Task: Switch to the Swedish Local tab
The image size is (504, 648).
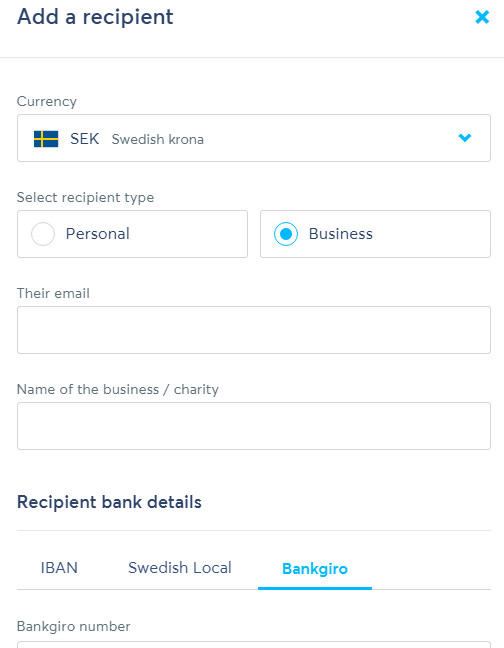Action: [x=180, y=568]
